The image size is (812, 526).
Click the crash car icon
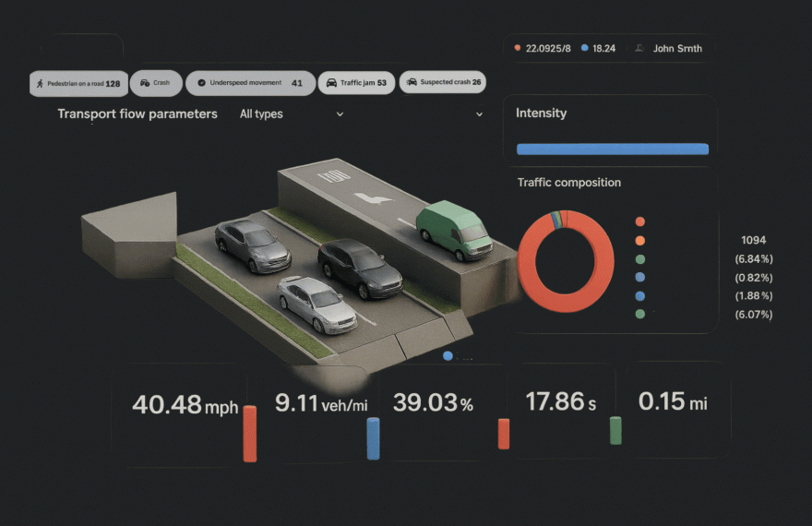[x=145, y=83]
